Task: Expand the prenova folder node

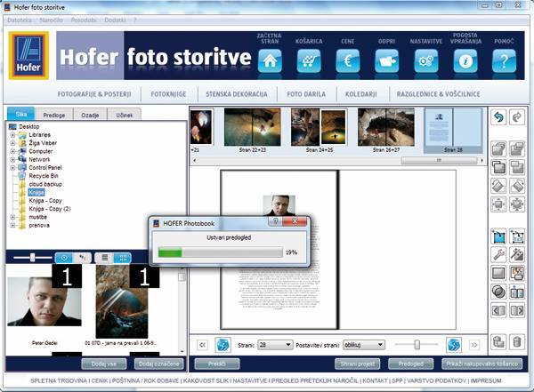Action: point(12,225)
